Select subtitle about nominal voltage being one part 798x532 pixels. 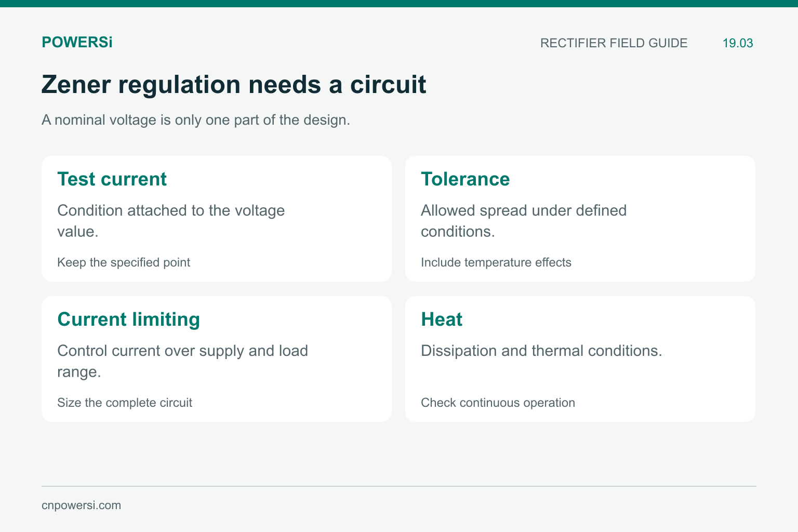(x=196, y=120)
